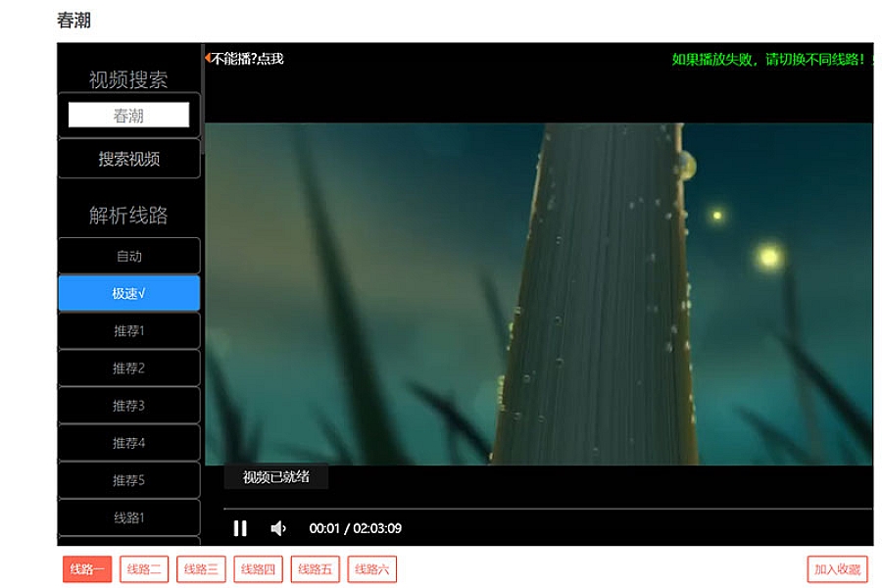882x588 pixels.
Task: Open the 不能播?点我 help link
Action: 247,59
